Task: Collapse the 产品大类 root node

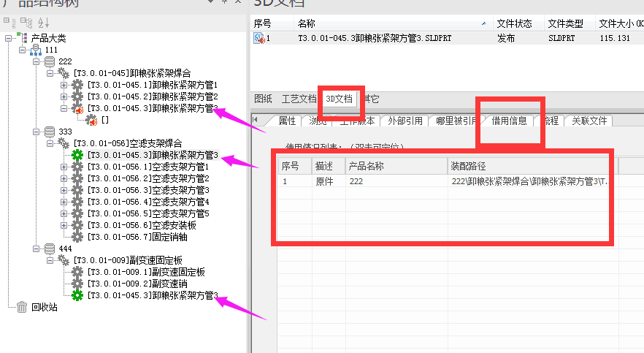Action: (8, 38)
